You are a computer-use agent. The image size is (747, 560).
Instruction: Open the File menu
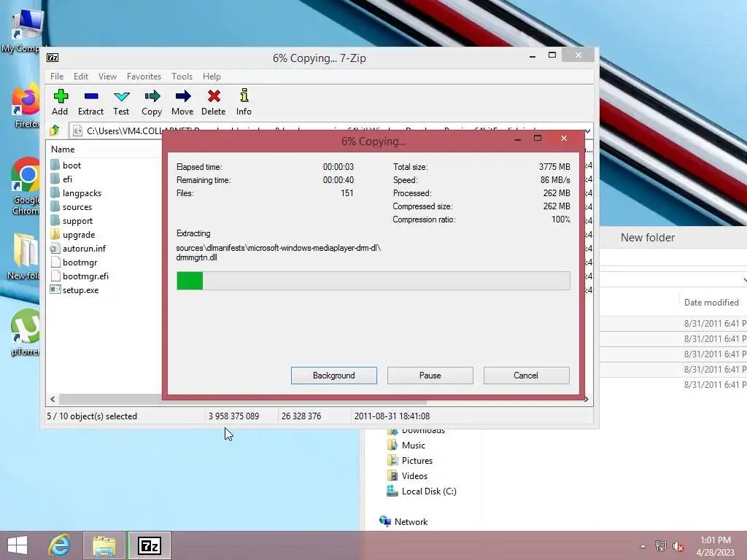tap(57, 76)
